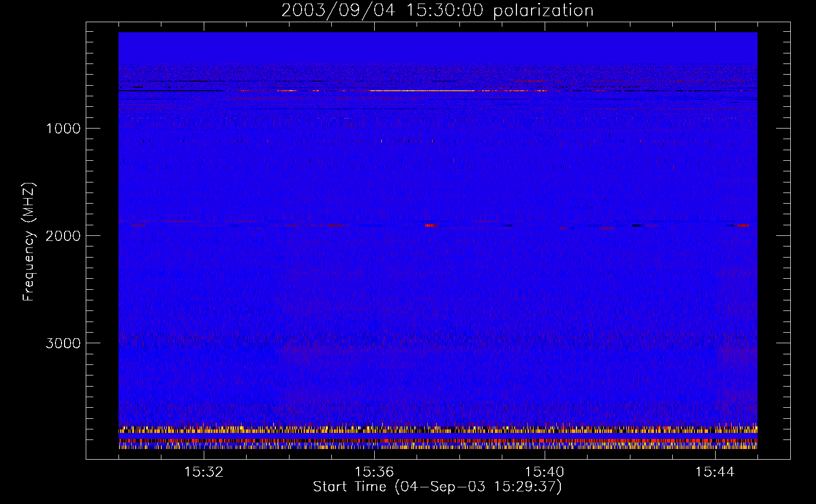The height and width of the screenshot is (504, 816).
Task: Click the plot title '2003/09/04 15:30:00 polarization'
Action: pyautogui.click(x=437, y=11)
